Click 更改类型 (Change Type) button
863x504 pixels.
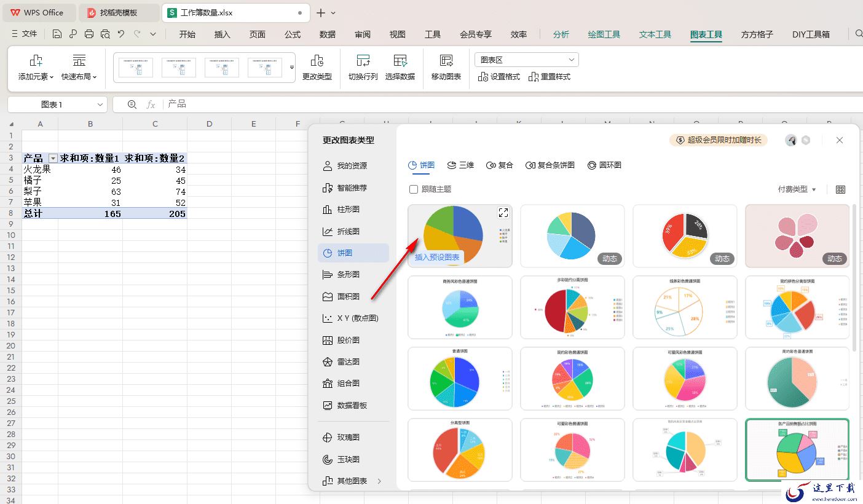point(317,68)
